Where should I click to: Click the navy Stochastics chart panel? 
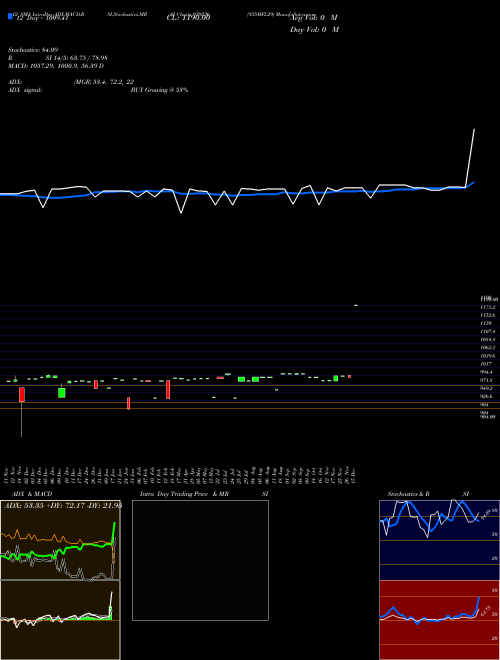[x=439, y=540]
